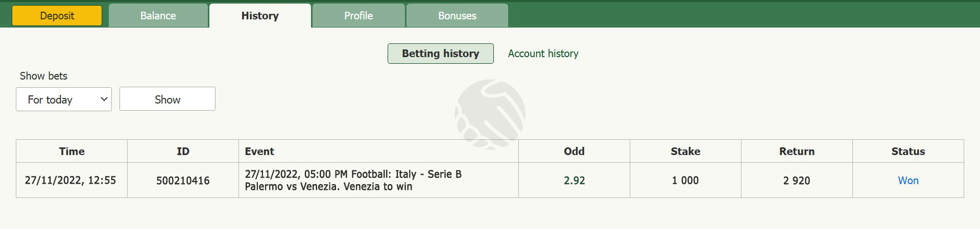
Task: Click the Time column header
Action: coord(72,151)
